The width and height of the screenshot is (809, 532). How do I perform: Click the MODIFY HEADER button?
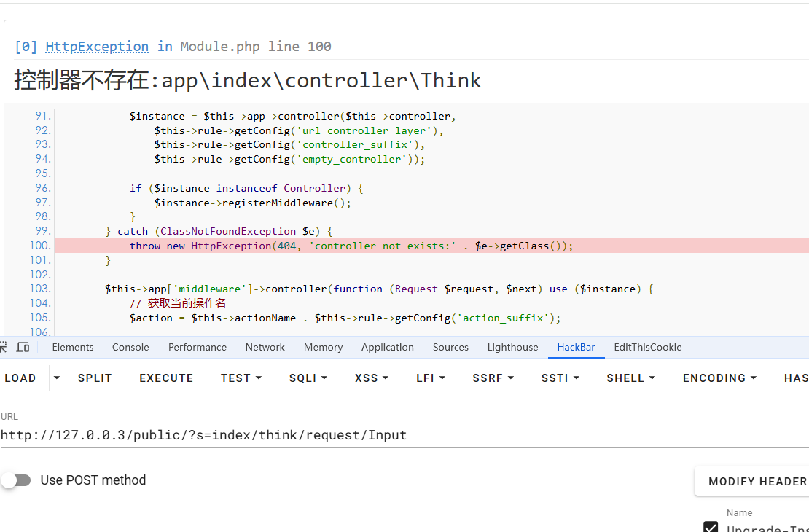pyautogui.click(x=757, y=481)
